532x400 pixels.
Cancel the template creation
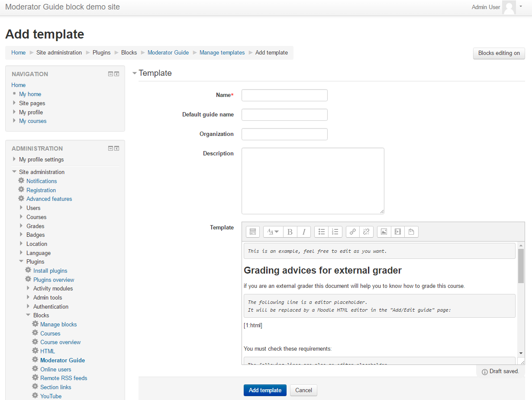point(303,390)
